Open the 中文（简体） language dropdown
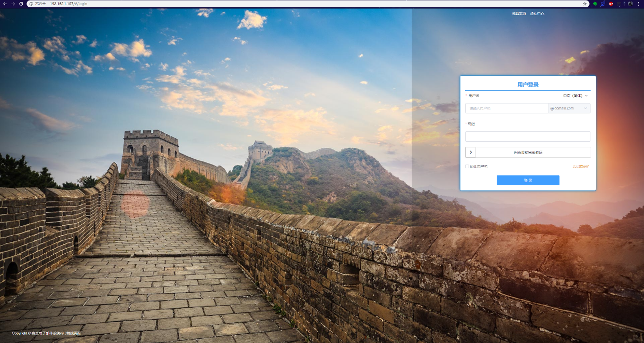Image resolution: width=644 pixels, height=343 pixels. pyautogui.click(x=576, y=95)
